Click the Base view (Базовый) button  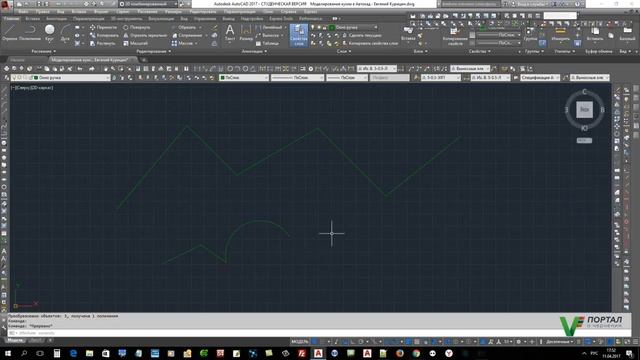tap(627, 34)
